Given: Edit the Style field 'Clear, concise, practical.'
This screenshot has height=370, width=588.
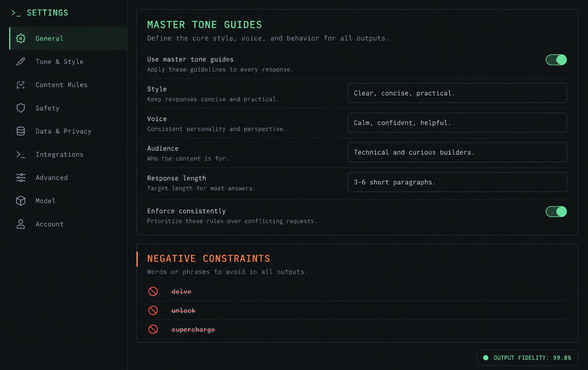Looking at the screenshot, I should click(x=457, y=93).
